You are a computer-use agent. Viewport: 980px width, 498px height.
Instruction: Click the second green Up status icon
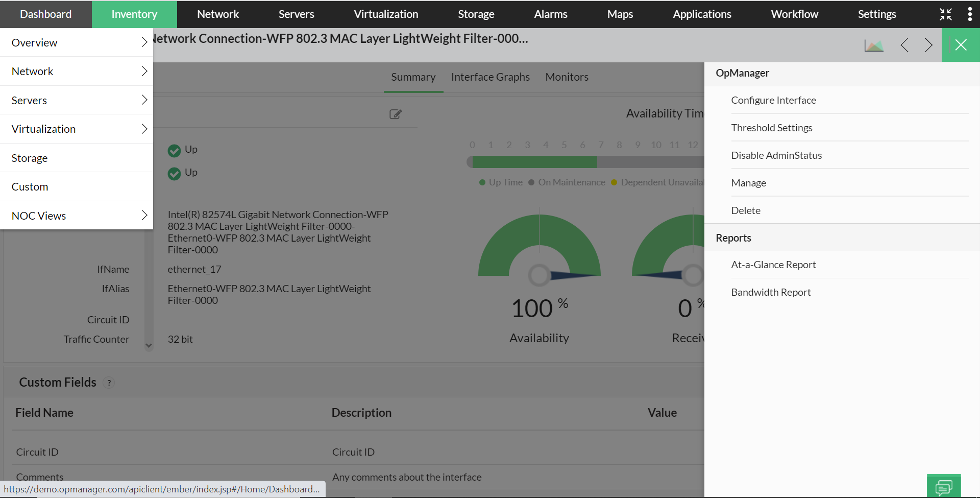tap(174, 174)
